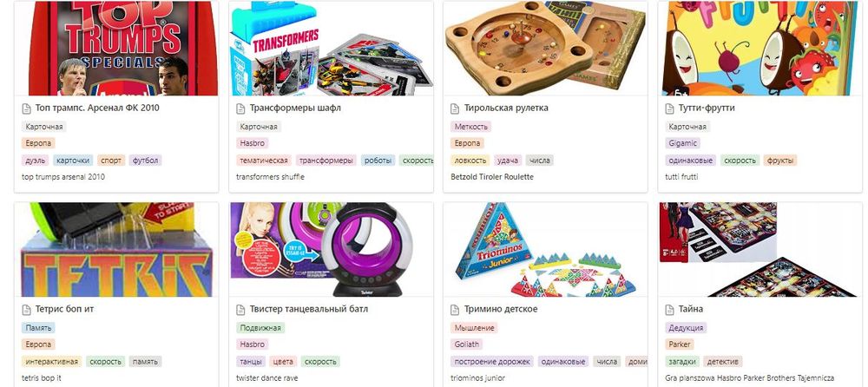
Task: Click page icon beside Твистер танцевальный батл
Action: pos(240,310)
